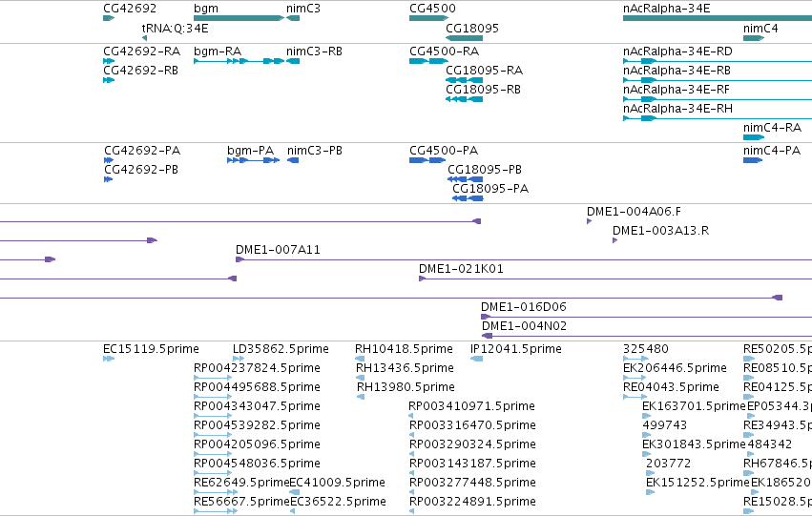Select transcript CG18095-RB
812x516 pixels.
tap(483, 90)
